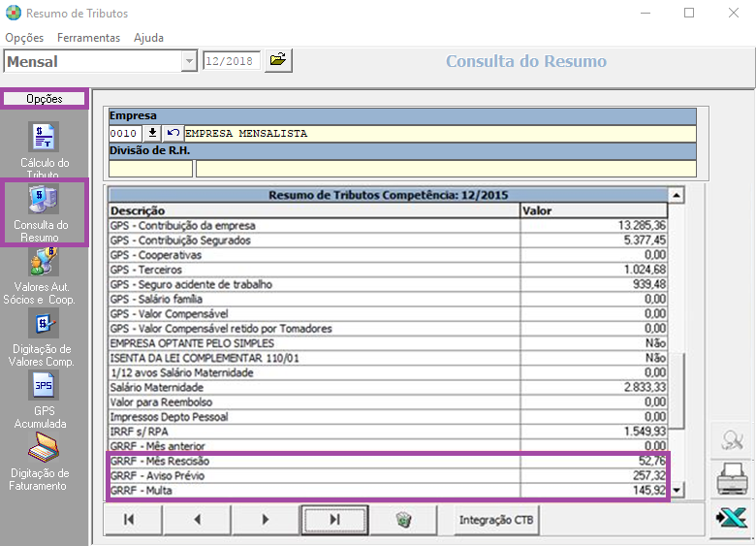Select row IRRF s/ RPA

pos(388,432)
